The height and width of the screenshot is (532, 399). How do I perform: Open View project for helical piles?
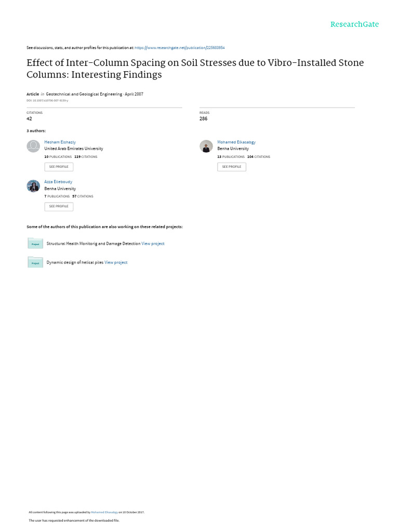coord(116,262)
